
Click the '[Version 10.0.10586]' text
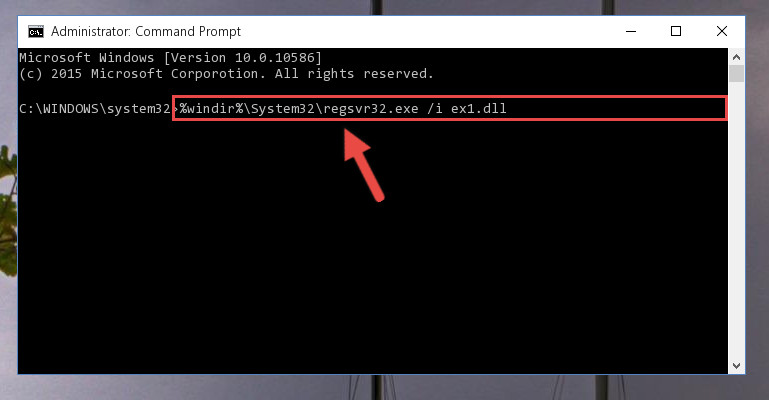coord(243,57)
